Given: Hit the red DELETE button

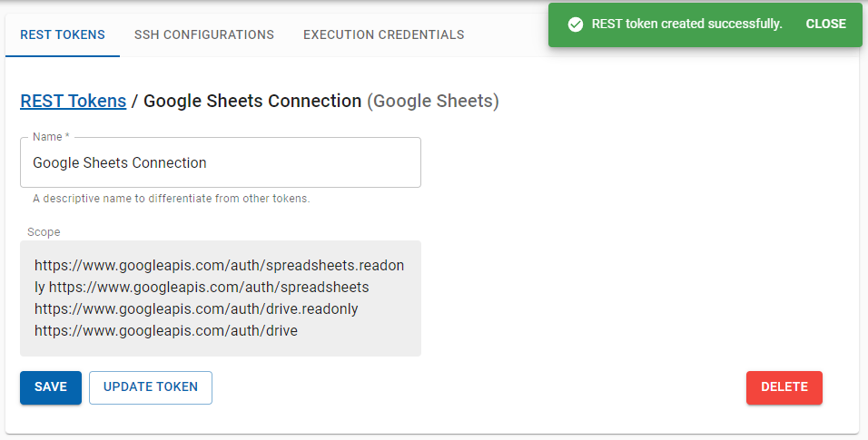Looking at the screenshot, I should (784, 386).
